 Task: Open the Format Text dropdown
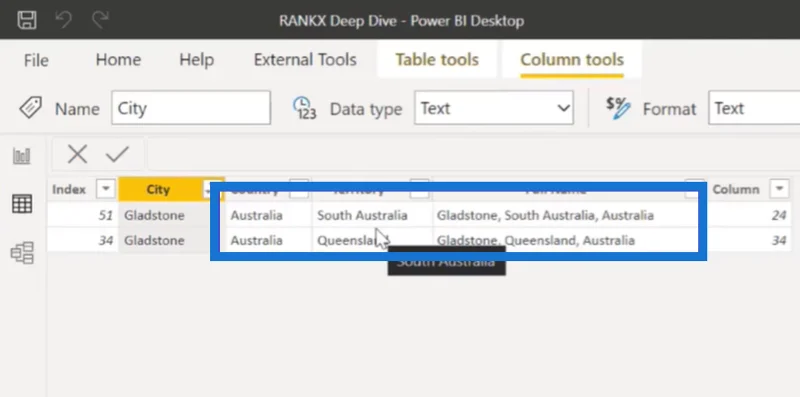[x=754, y=108]
